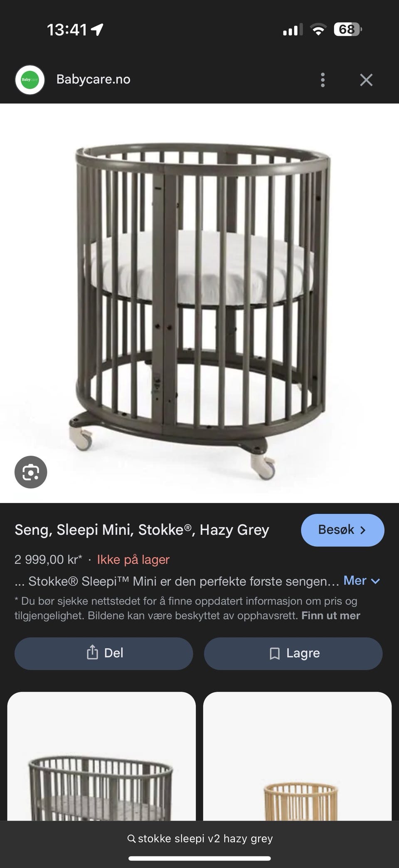This screenshot has width=399, height=868.
Task: Click the Besøk visit button
Action: coord(342,530)
